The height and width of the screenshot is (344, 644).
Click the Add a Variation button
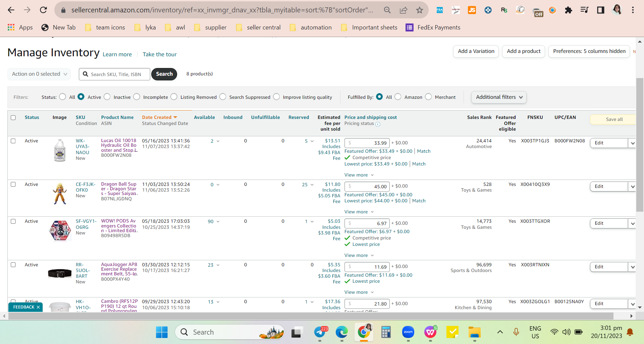[x=476, y=51]
